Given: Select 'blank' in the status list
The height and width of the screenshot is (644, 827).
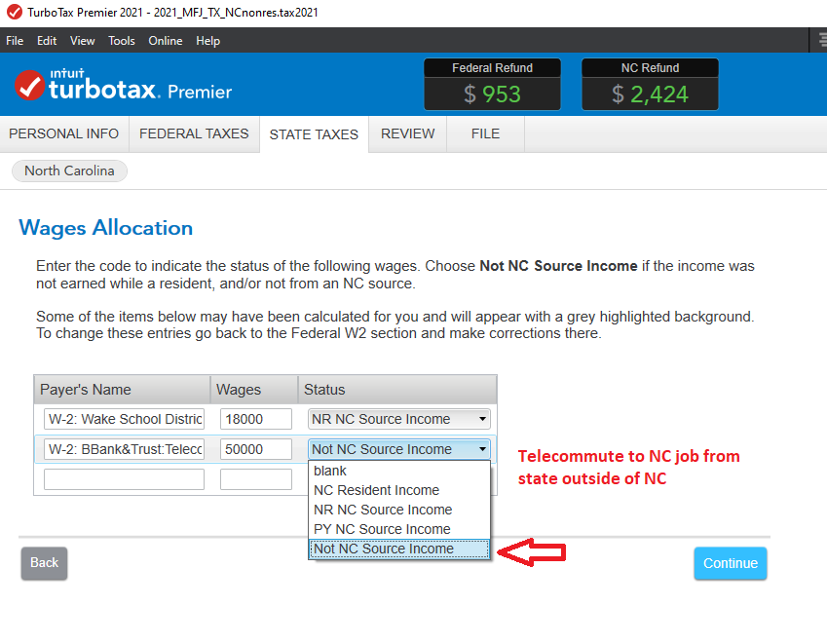Looking at the screenshot, I should (x=330, y=471).
